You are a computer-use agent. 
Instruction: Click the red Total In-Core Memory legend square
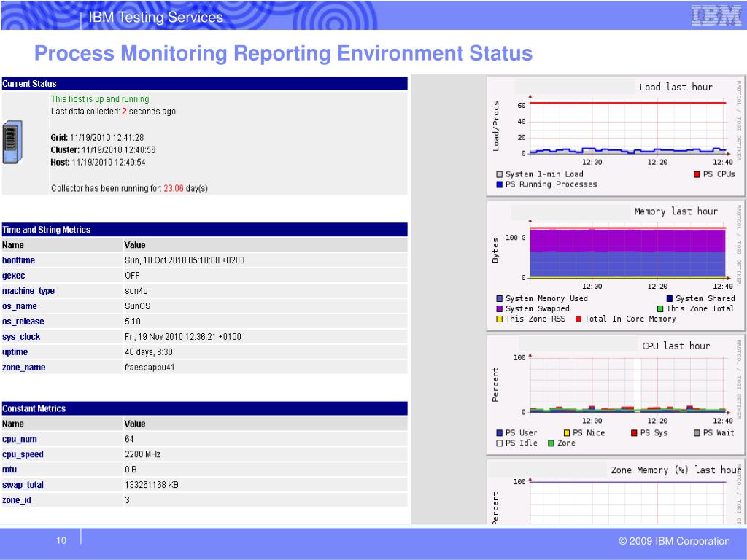click(578, 319)
